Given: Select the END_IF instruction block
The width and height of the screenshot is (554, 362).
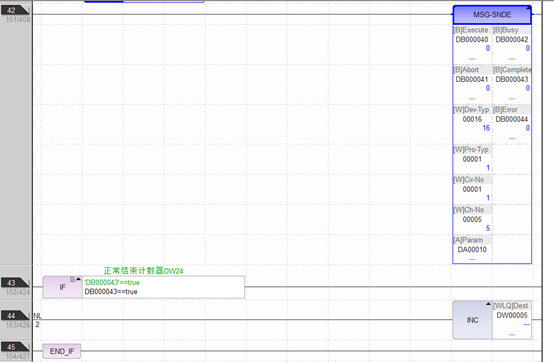Looking at the screenshot, I should tap(62, 351).
